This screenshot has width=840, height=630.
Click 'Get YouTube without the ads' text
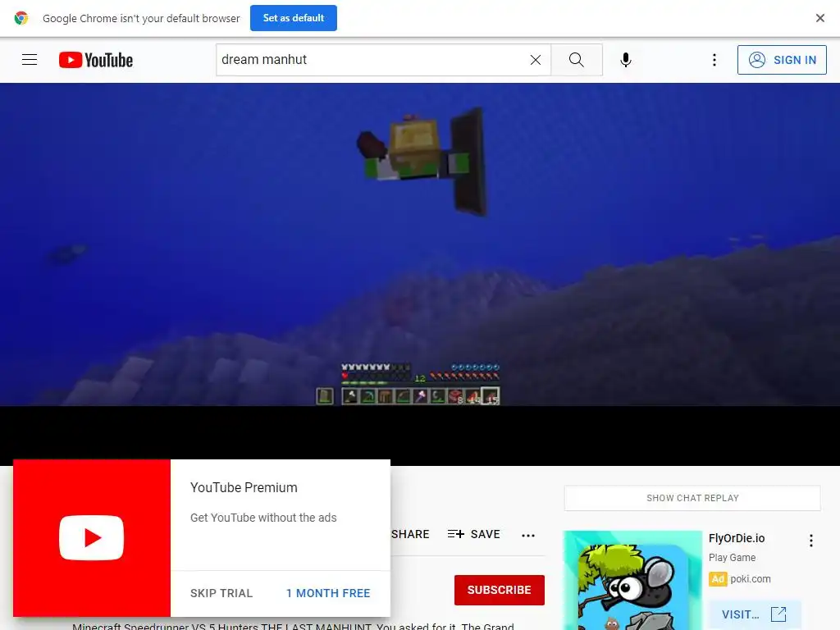263,518
